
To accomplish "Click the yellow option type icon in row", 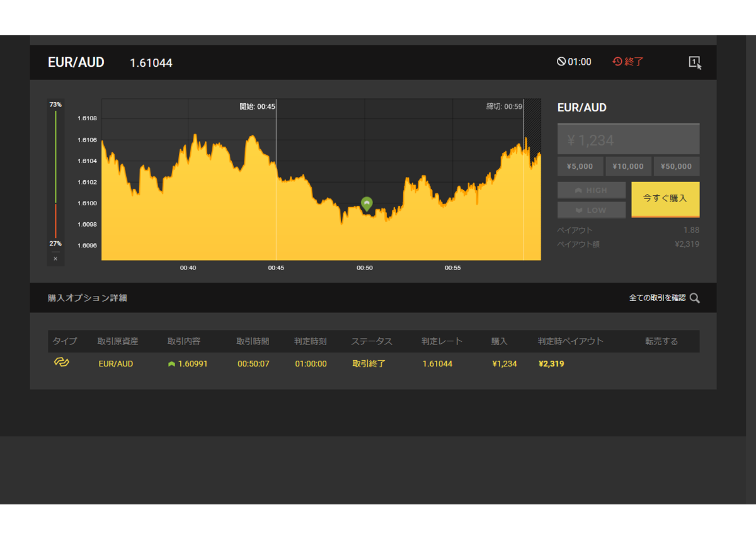I will point(61,363).
